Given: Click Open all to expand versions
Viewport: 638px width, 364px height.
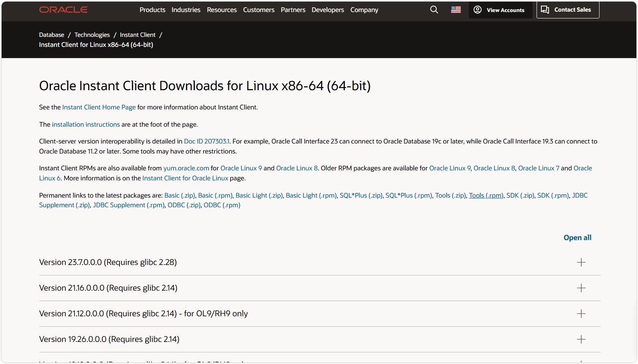Looking at the screenshot, I should click(577, 238).
